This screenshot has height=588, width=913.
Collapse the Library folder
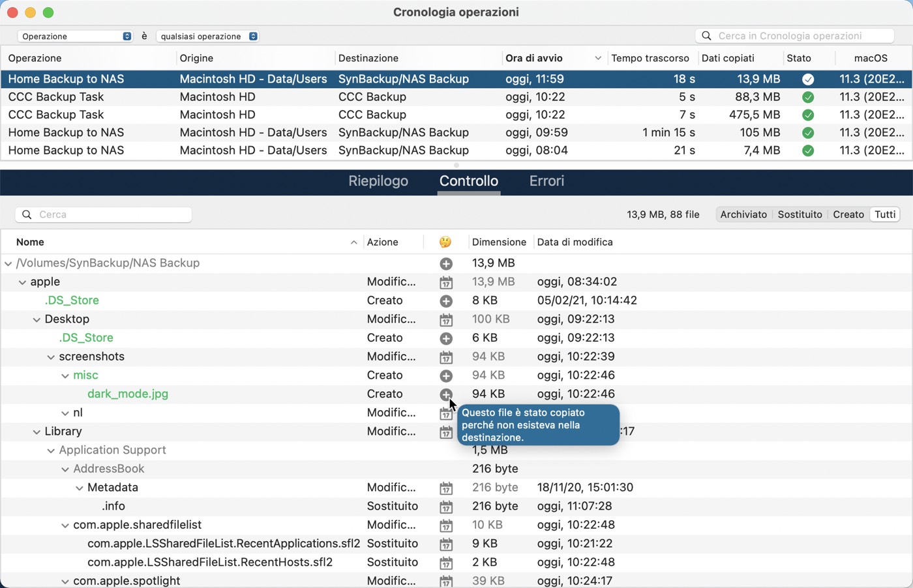pyautogui.click(x=37, y=432)
